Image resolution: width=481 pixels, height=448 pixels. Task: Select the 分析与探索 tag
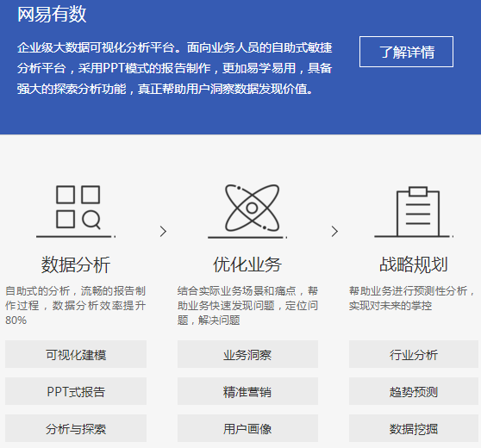coord(76,428)
